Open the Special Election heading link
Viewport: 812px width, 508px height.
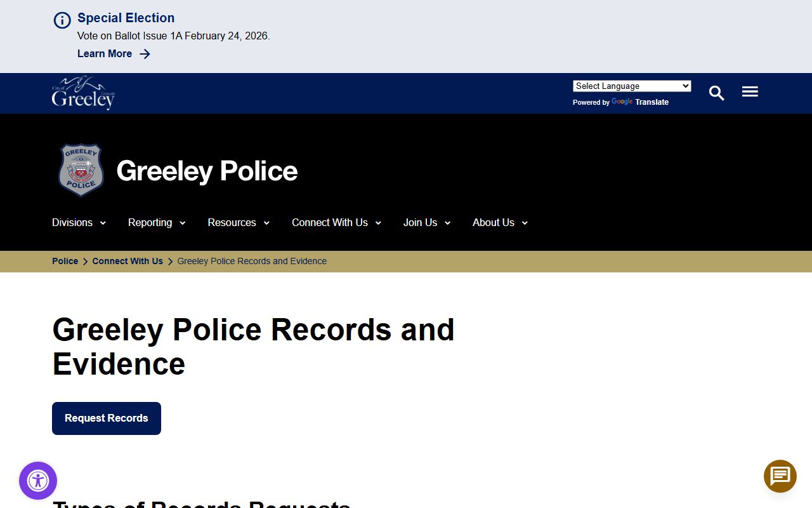[x=126, y=18]
